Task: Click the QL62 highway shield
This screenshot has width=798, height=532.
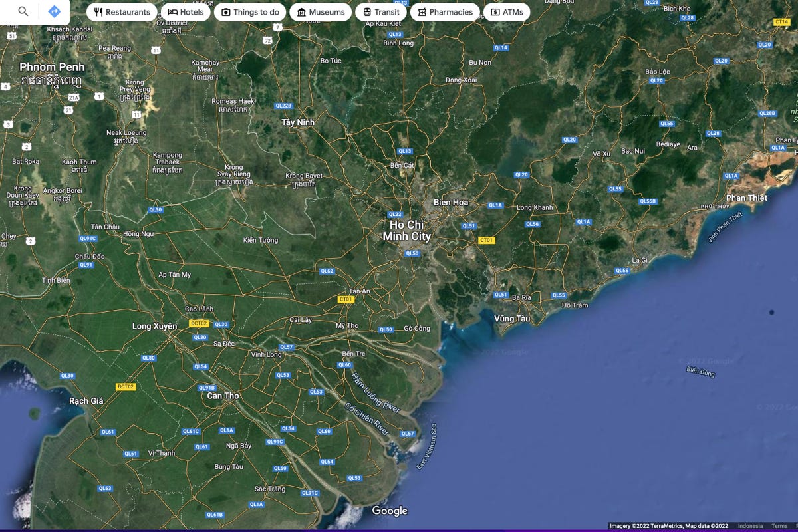Action: click(x=327, y=271)
